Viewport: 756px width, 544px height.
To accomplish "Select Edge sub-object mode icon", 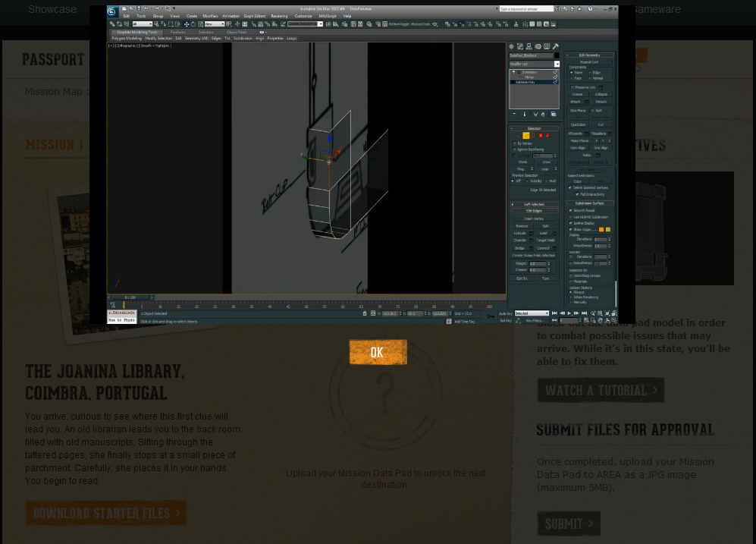I will [526, 136].
